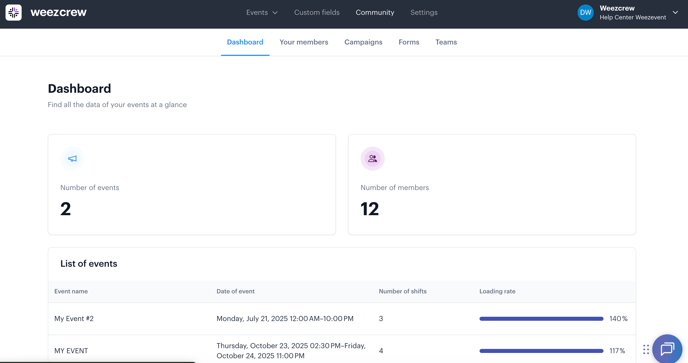Click the Number of members card
The image size is (688, 363).
coord(492,184)
